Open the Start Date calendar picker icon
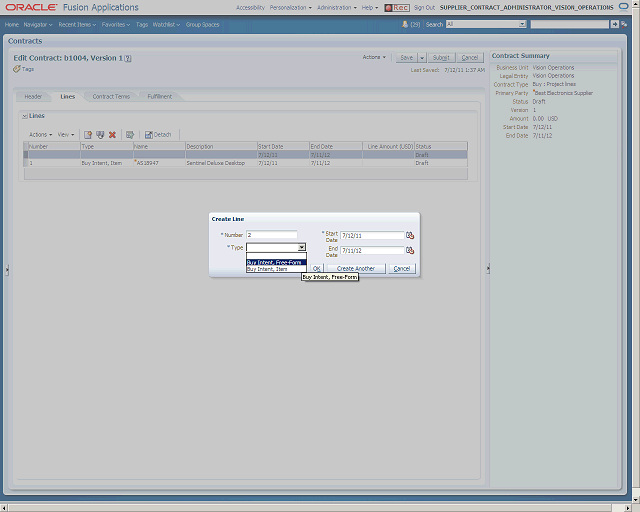 (410, 236)
